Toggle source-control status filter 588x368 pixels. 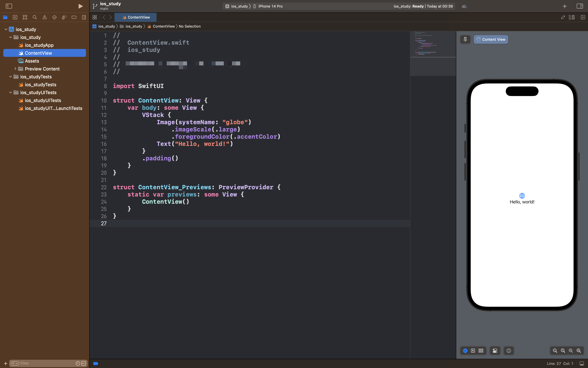(84, 363)
